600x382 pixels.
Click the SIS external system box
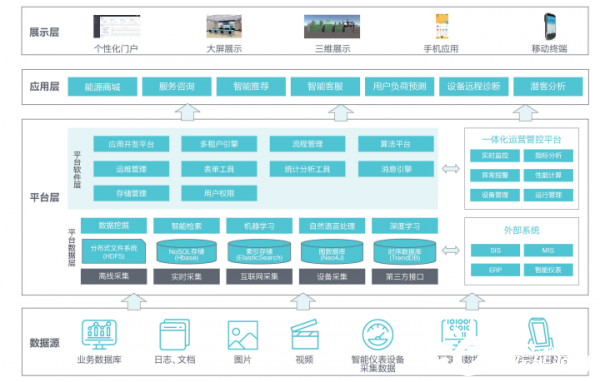click(495, 250)
